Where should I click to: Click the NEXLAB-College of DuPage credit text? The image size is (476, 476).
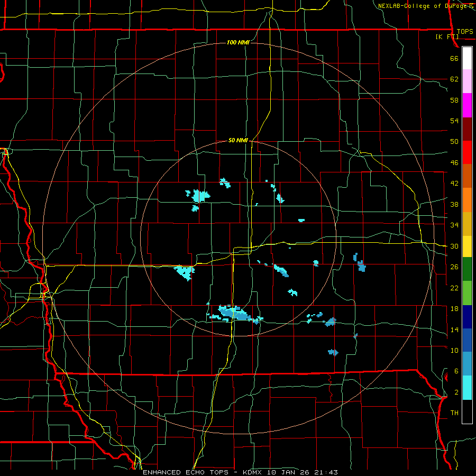[x=422, y=6]
